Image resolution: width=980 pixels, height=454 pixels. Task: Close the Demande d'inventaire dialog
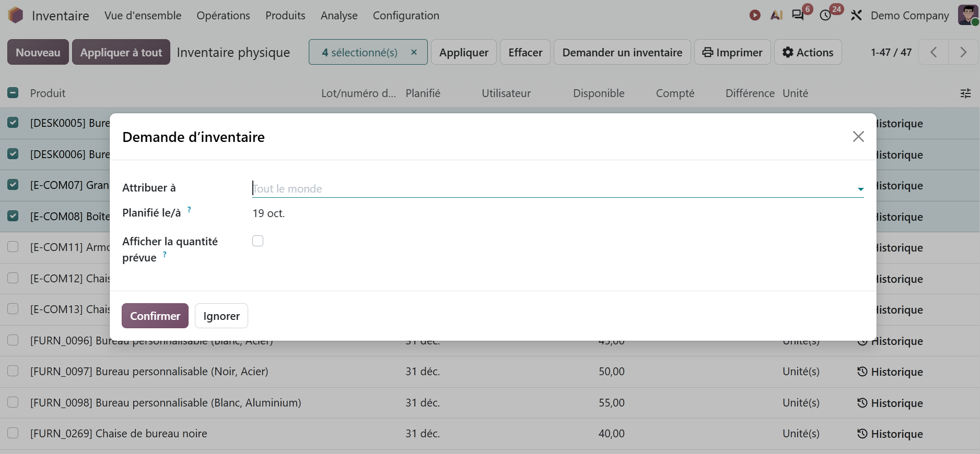(858, 137)
